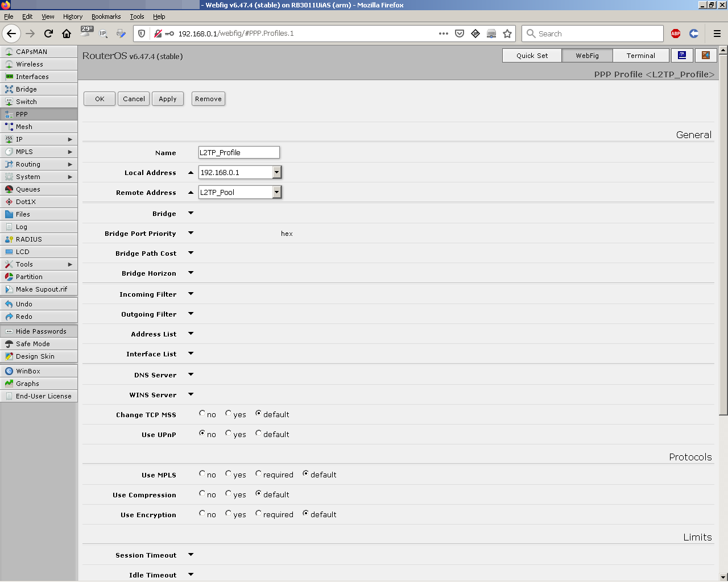Open the Local Address dropdown
Image resolution: width=728 pixels, height=582 pixels.
tap(276, 172)
